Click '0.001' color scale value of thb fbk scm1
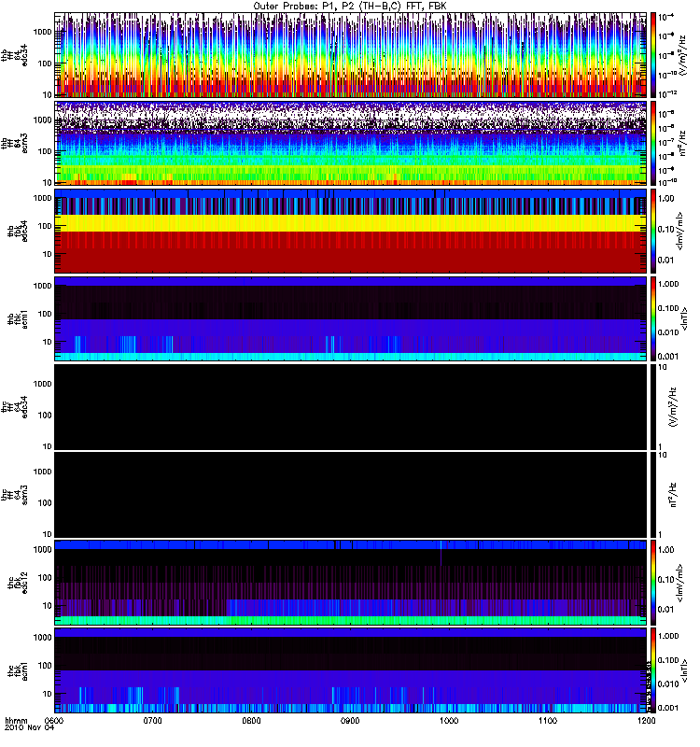This screenshot has width=700, height=747. click(x=668, y=357)
